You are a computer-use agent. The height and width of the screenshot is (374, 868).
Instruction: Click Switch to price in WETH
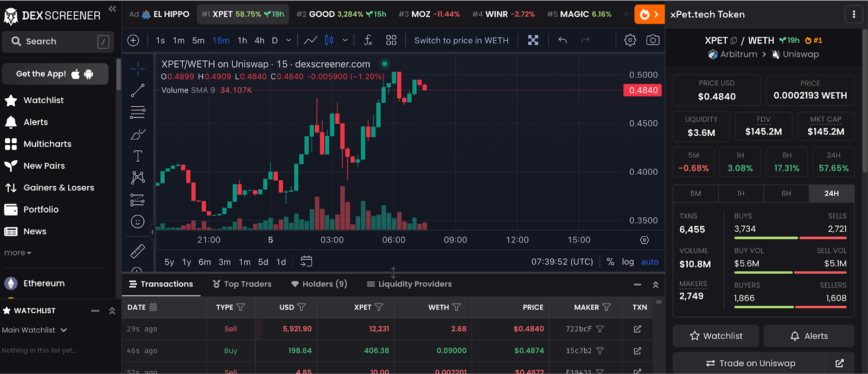pos(462,40)
